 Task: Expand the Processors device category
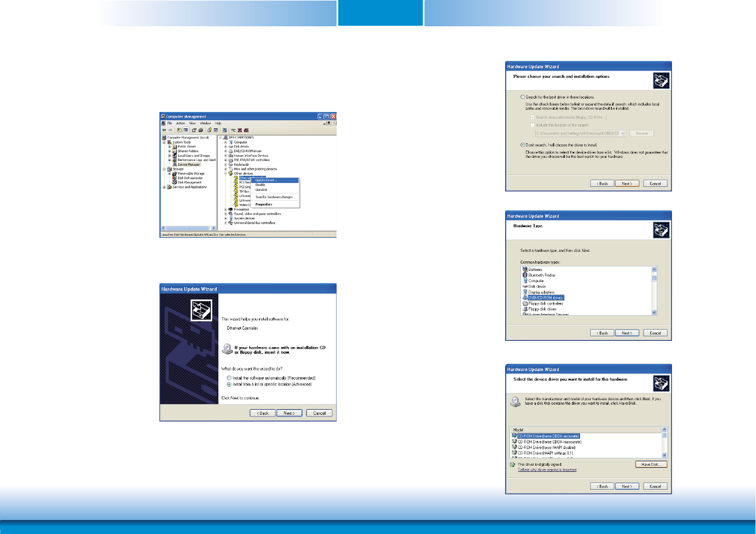[226, 209]
